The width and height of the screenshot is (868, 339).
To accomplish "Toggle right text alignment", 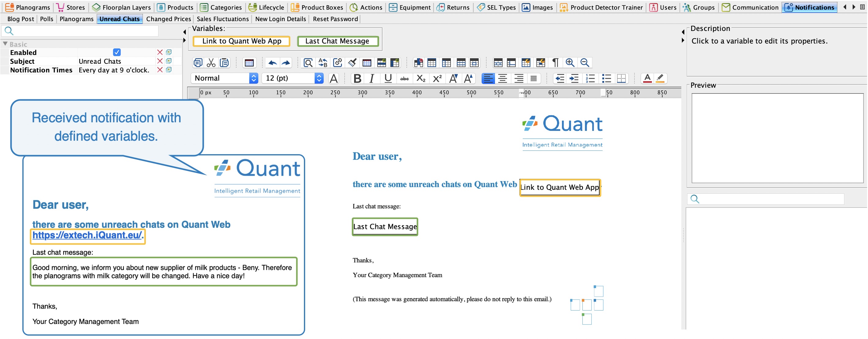I will (518, 78).
